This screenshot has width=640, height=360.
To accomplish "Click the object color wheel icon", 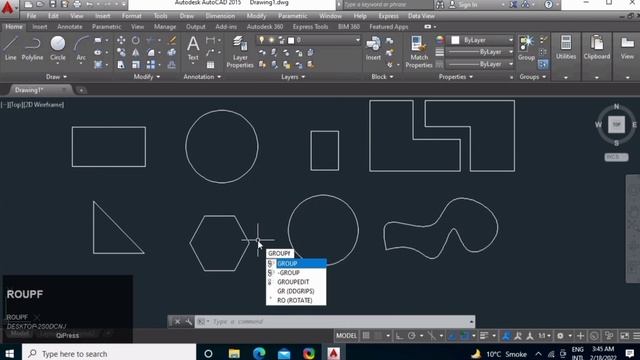I will 440,40.
